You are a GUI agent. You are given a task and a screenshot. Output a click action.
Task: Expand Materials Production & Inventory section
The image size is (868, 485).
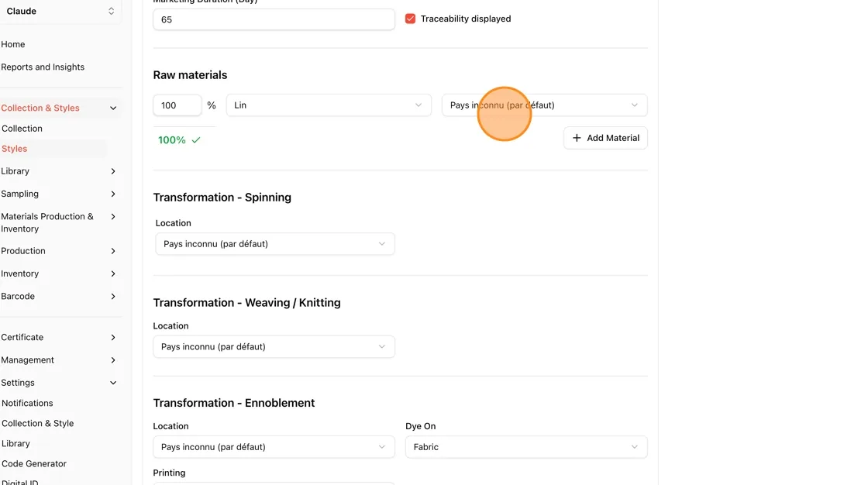click(x=113, y=216)
